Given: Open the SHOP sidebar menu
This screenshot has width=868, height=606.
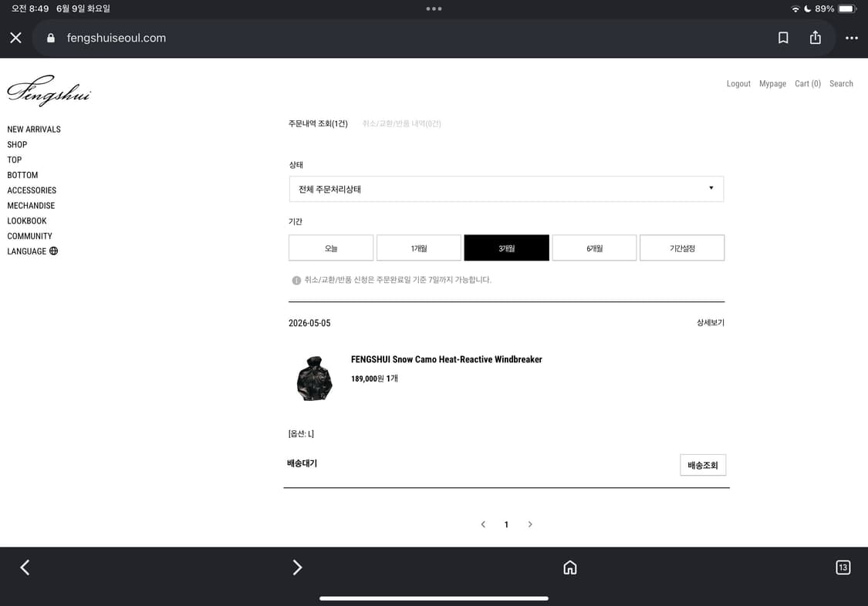Looking at the screenshot, I should (17, 144).
